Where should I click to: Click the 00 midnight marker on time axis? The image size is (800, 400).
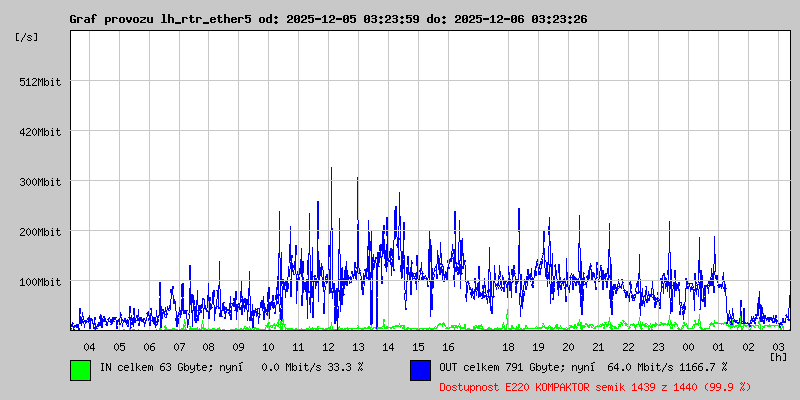pos(688,346)
